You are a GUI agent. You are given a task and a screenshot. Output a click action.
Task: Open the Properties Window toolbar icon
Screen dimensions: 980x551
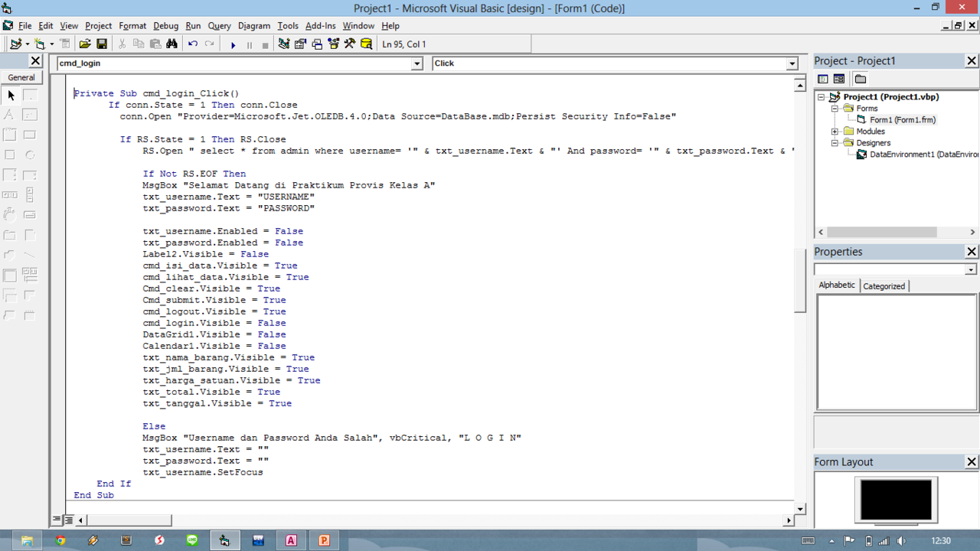(300, 44)
